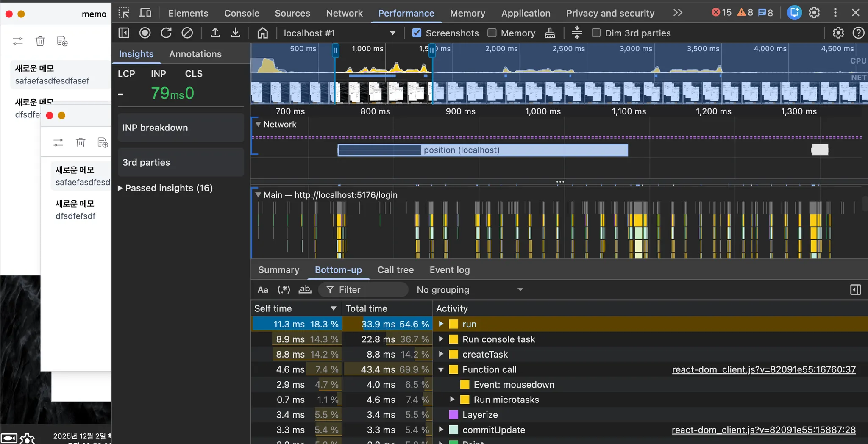Viewport: 868px width, 444px height.
Task: Upload a performance profile
Action: (215, 33)
